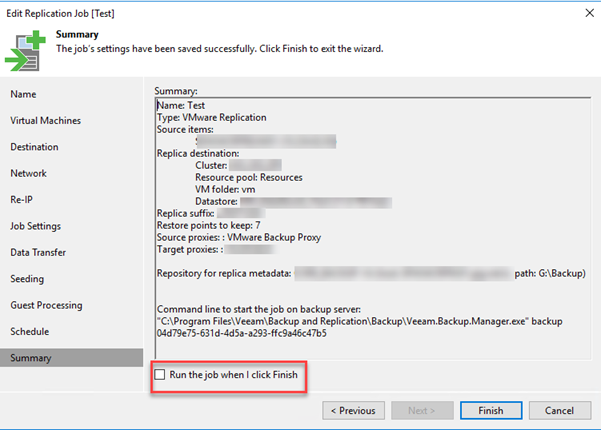Click the Name: Test line in summary
601x430 pixels.
(181, 105)
